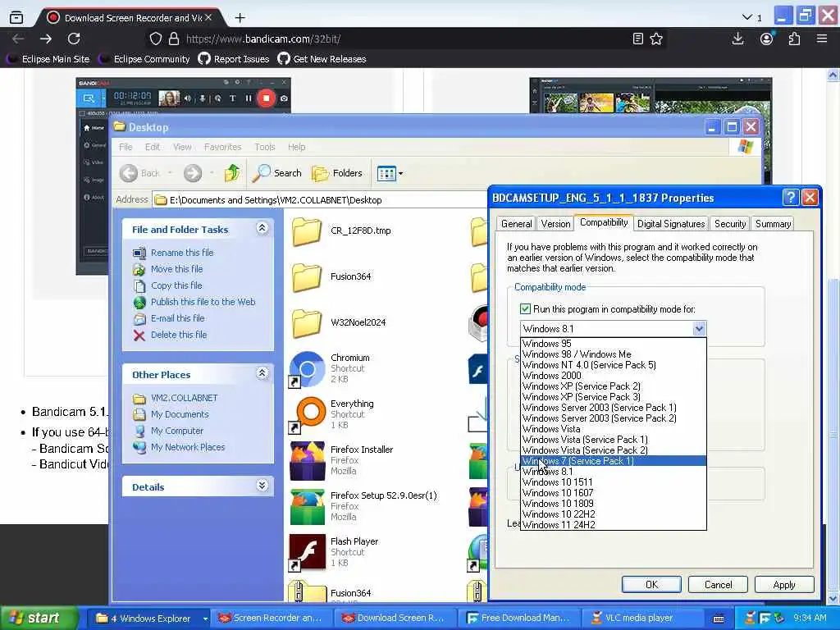Click the stop recording button in Bandicam image

click(267, 98)
